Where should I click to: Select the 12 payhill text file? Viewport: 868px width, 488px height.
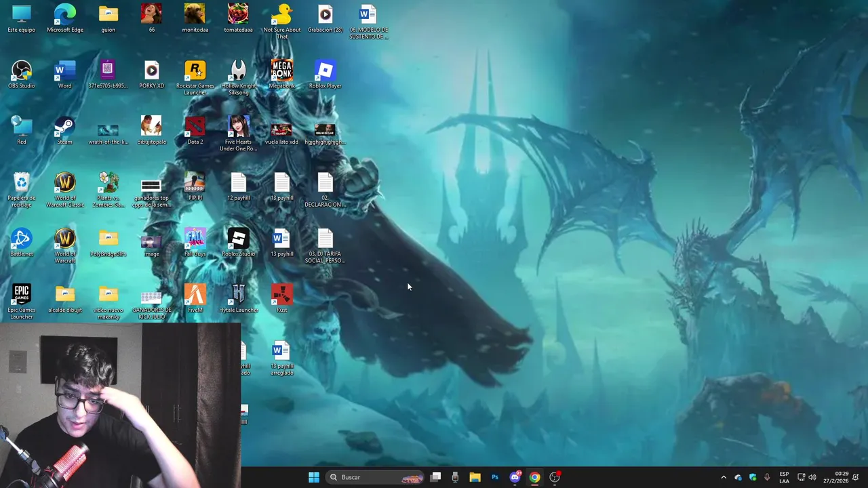239,186
